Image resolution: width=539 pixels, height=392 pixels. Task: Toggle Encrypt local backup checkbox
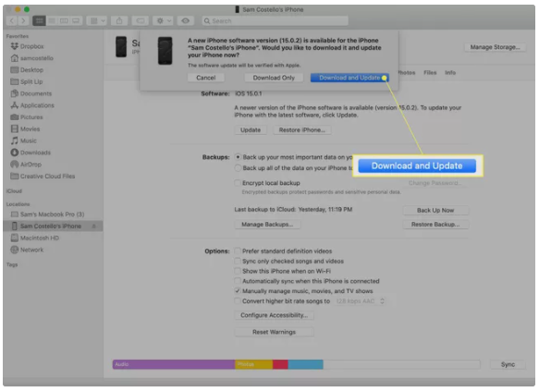coord(238,183)
